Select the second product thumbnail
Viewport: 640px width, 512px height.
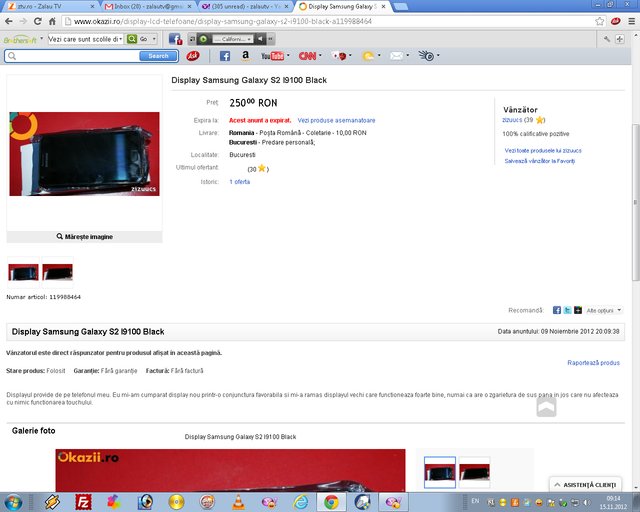pyautogui.click(x=57, y=272)
